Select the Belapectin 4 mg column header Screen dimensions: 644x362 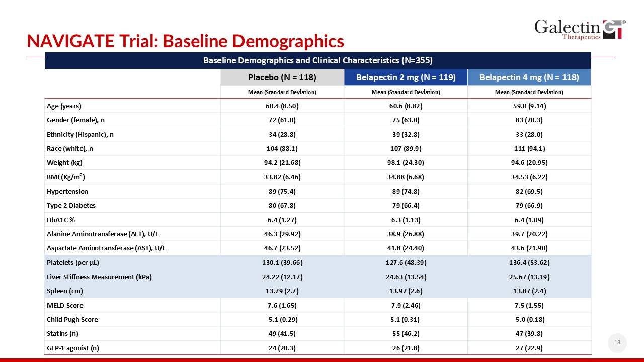pyautogui.click(x=529, y=77)
